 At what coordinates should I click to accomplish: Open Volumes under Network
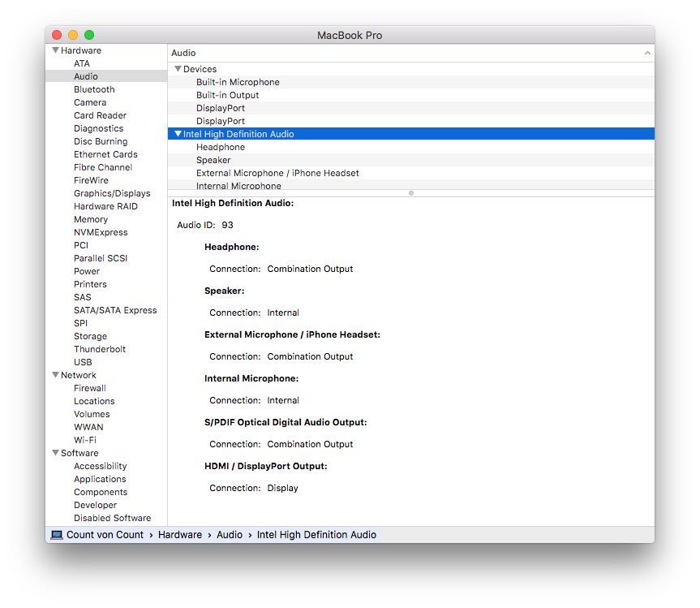tap(92, 414)
